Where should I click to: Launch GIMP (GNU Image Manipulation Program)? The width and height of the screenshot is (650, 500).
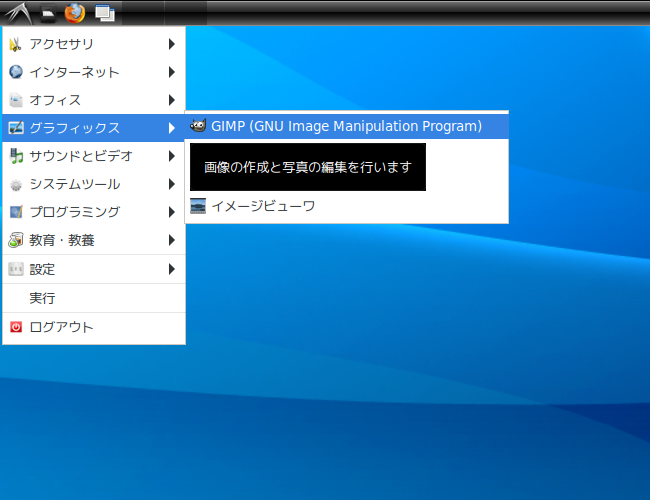(347, 126)
